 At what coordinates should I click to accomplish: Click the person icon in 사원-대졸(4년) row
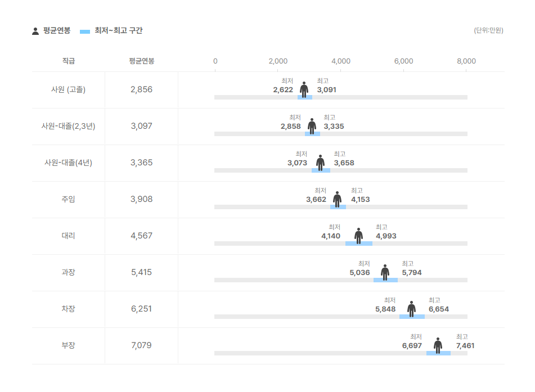[320, 163]
